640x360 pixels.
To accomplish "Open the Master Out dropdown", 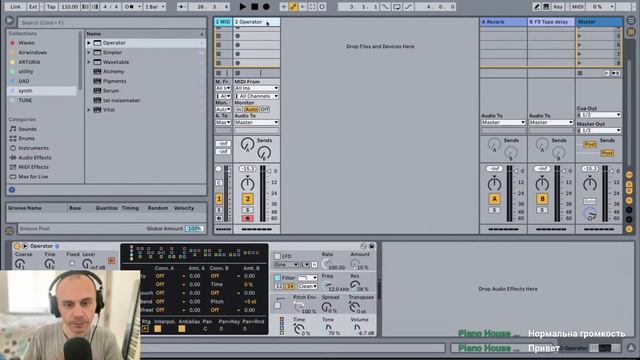I will point(599,131).
